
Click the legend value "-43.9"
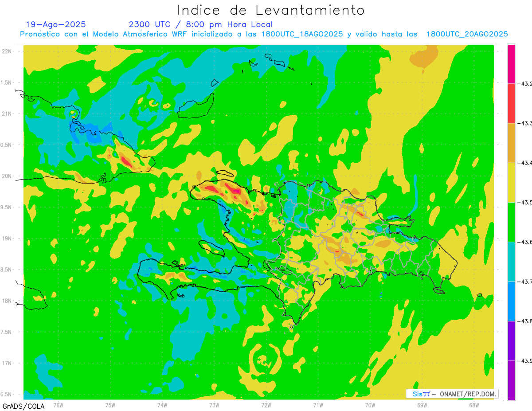point(525,360)
